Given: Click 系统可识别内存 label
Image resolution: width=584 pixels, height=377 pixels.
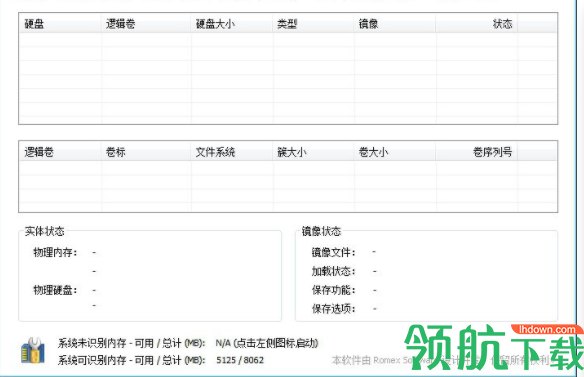Looking at the screenshot, I should 131,360.
